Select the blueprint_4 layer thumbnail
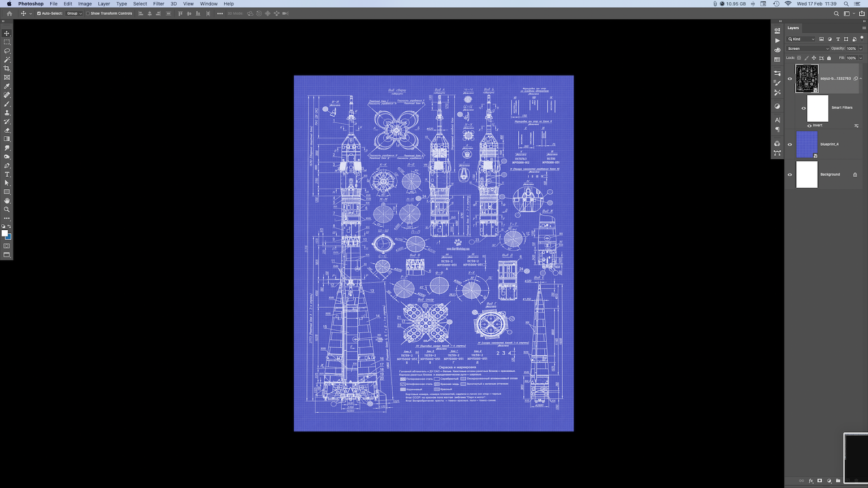Viewport: 868px width, 488px height. coord(807,144)
